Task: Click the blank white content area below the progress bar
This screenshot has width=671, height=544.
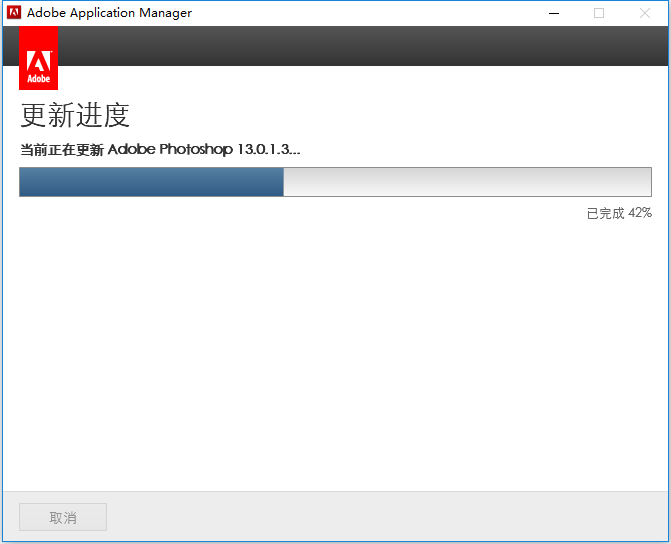Action: click(336, 355)
